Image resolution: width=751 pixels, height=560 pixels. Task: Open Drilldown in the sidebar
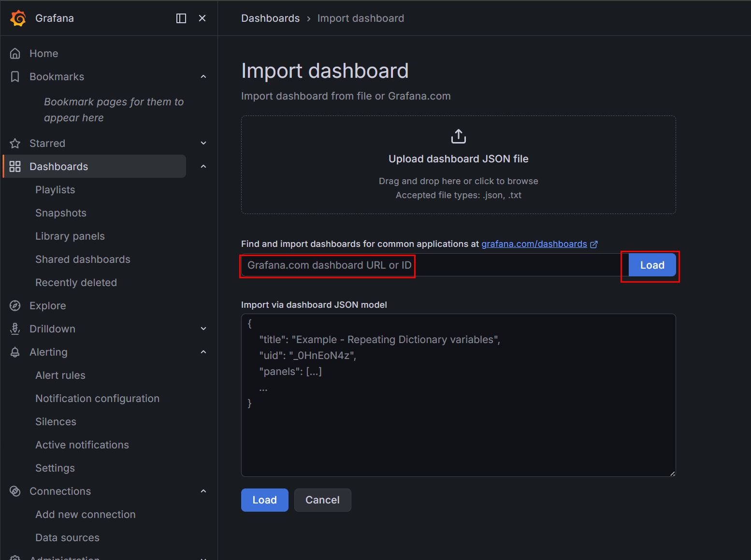click(x=53, y=329)
